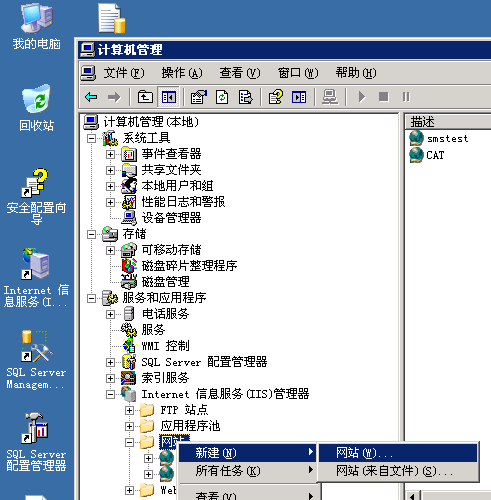Click the Export list toolbar icon
Screen dimensions: 491x500
point(246,97)
